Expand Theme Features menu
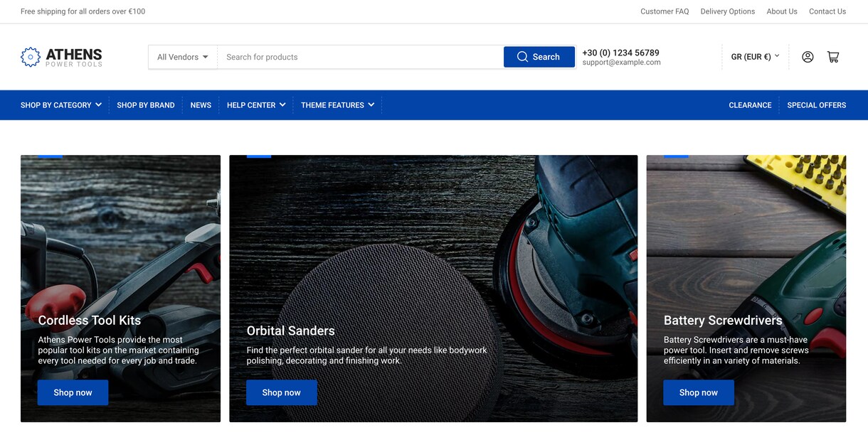The height and width of the screenshot is (435, 868). (x=337, y=105)
